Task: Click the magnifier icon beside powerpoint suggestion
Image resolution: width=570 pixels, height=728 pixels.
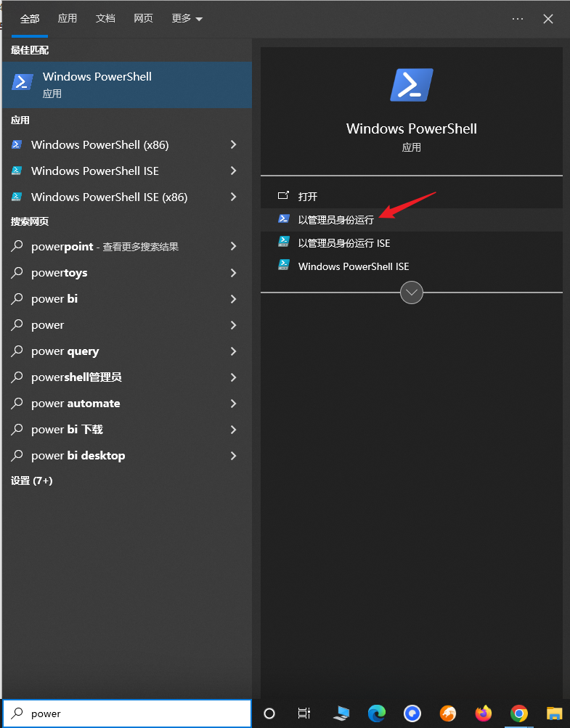Action: point(17,246)
